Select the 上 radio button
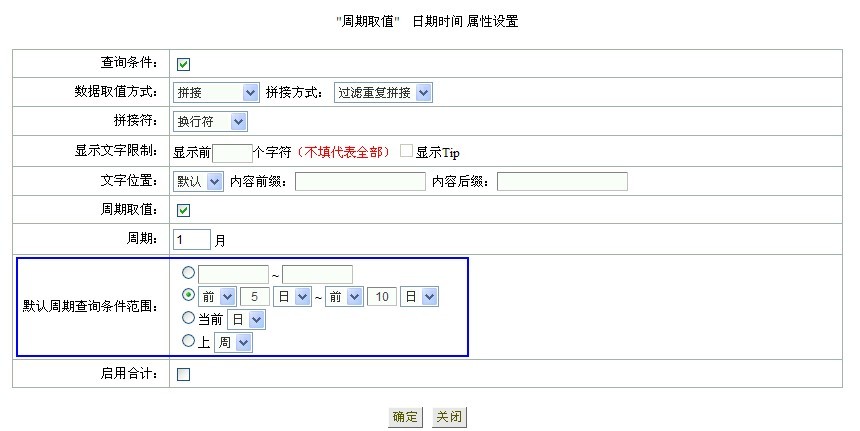 [x=189, y=341]
